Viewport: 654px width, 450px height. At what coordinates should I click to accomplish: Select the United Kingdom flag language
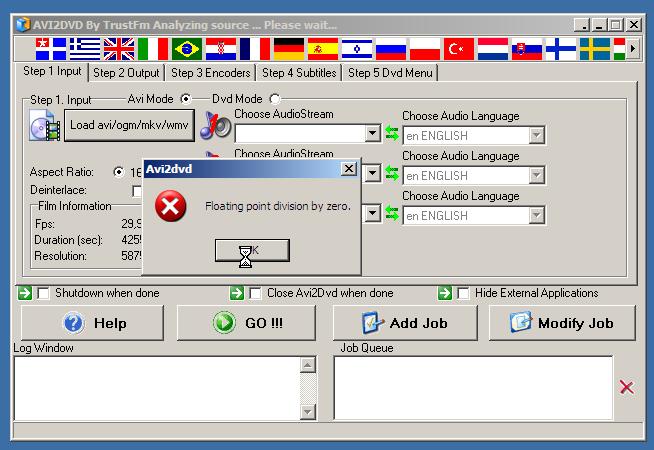click(x=119, y=49)
